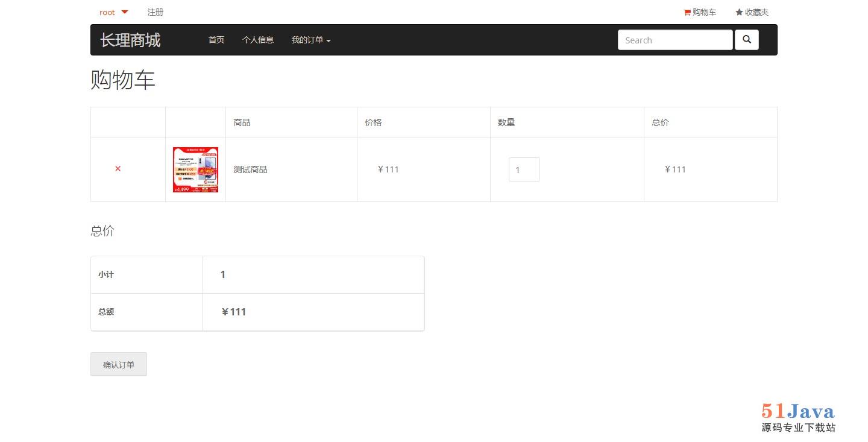Open the root user dropdown

pyautogui.click(x=113, y=12)
